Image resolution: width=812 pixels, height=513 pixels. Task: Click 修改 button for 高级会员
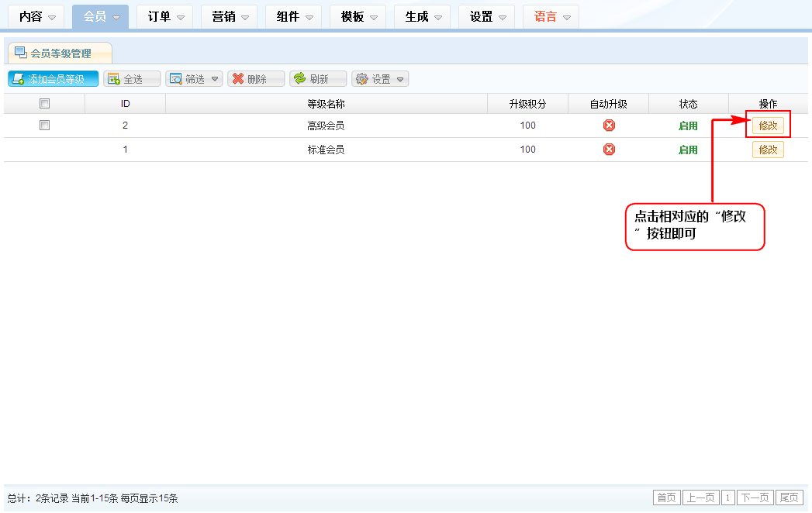click(x=768, y=126)
